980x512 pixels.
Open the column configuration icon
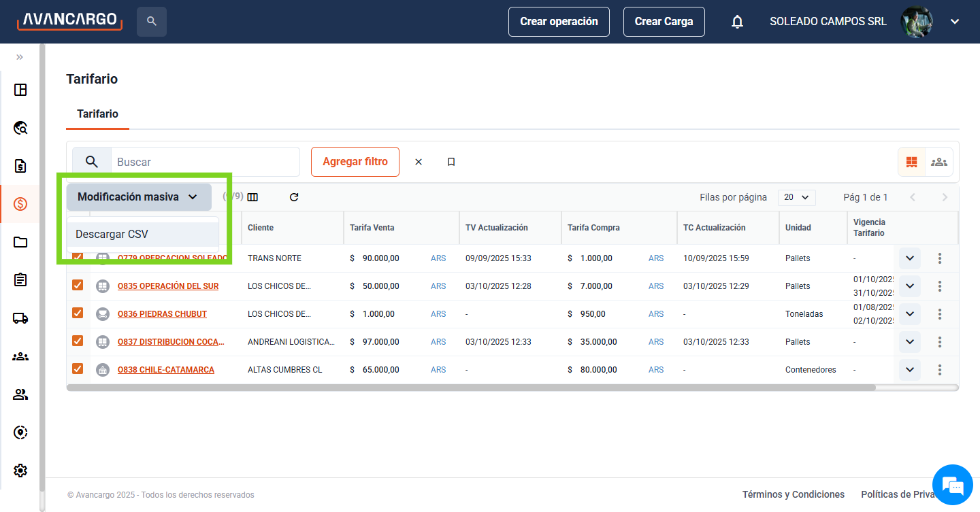[252, 197]
